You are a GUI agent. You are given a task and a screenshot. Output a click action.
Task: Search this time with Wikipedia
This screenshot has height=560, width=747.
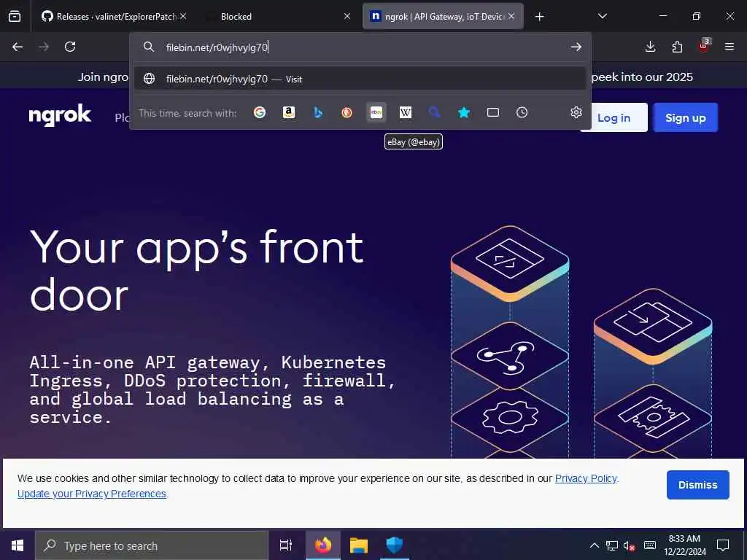406,112
